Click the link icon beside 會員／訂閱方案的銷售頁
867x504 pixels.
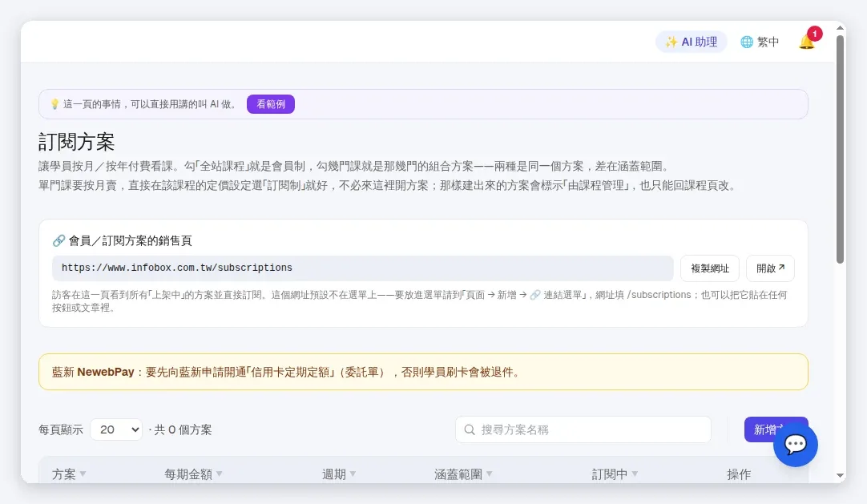[x=58, y=240]
